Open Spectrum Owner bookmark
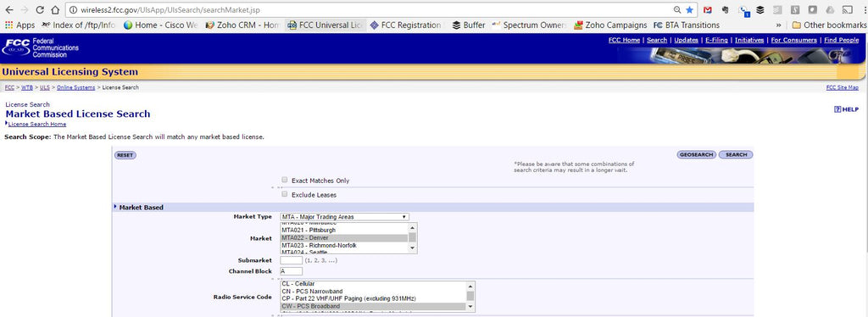 [529, 25]
